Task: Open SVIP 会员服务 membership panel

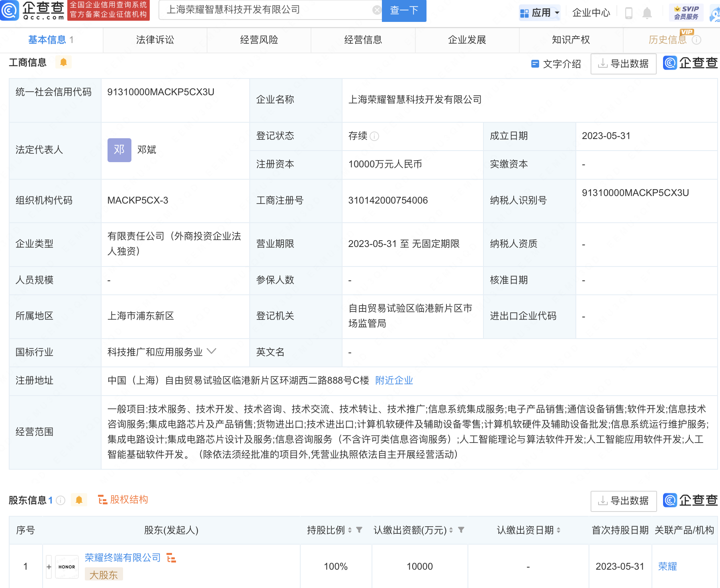Action: tap(686, 11)
